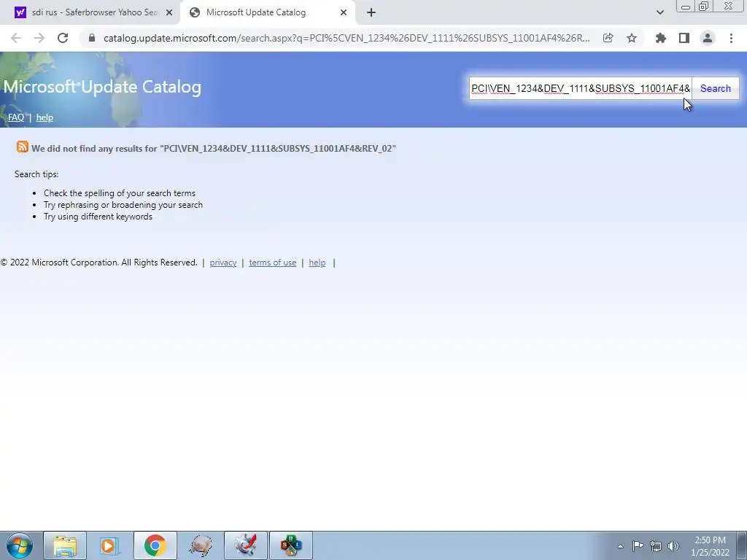Click the taskbar icon right of Chrome
Image resolution: width=747 pixels, height=560 pixels.
(200, 545)
